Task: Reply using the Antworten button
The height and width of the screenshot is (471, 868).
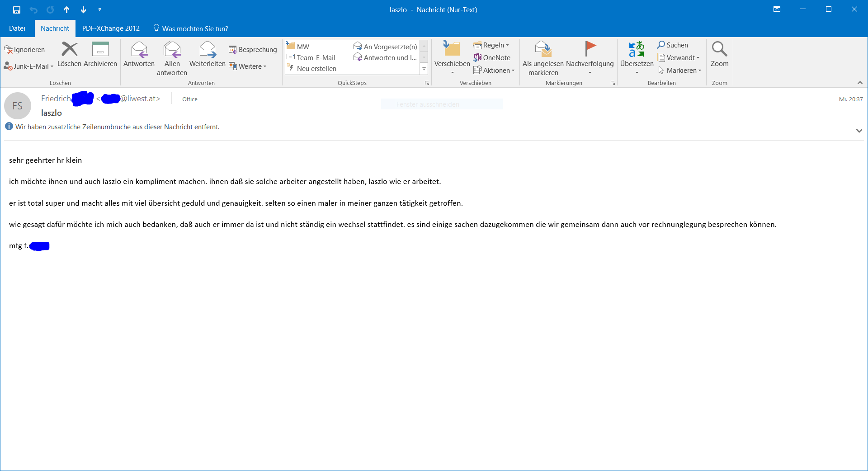Action: pos(139,54)
